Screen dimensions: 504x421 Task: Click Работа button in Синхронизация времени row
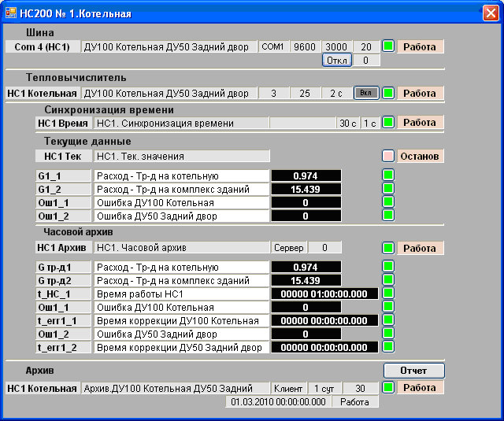point(420,122)
